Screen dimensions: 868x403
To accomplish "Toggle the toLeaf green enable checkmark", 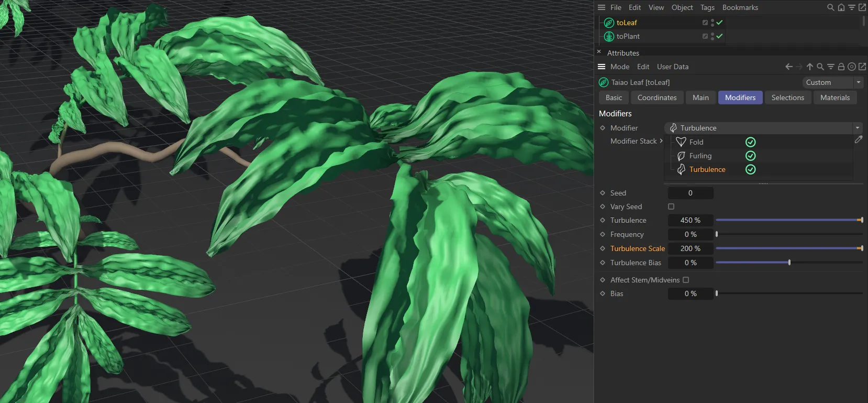I will coord(720,23).
